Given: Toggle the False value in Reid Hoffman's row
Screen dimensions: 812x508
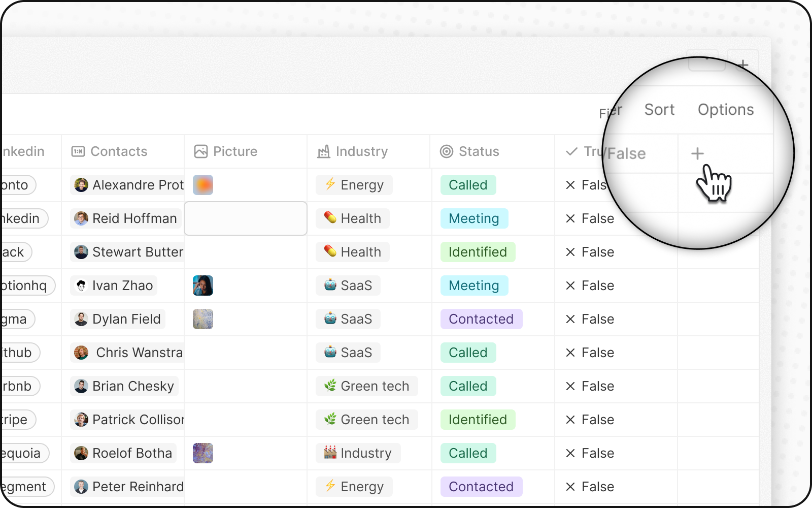Looking at the screenshot, I should point(590,218).
